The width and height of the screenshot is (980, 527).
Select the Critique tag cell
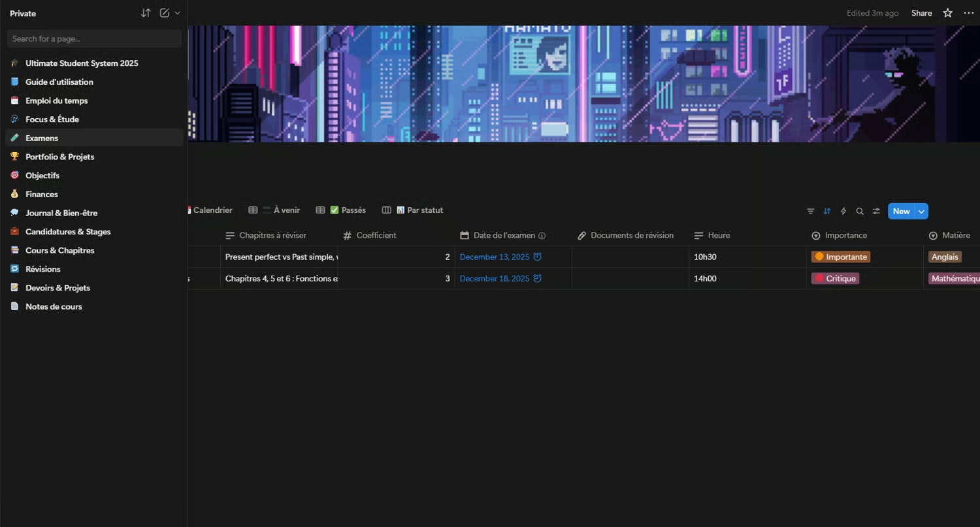pos(835,278)
